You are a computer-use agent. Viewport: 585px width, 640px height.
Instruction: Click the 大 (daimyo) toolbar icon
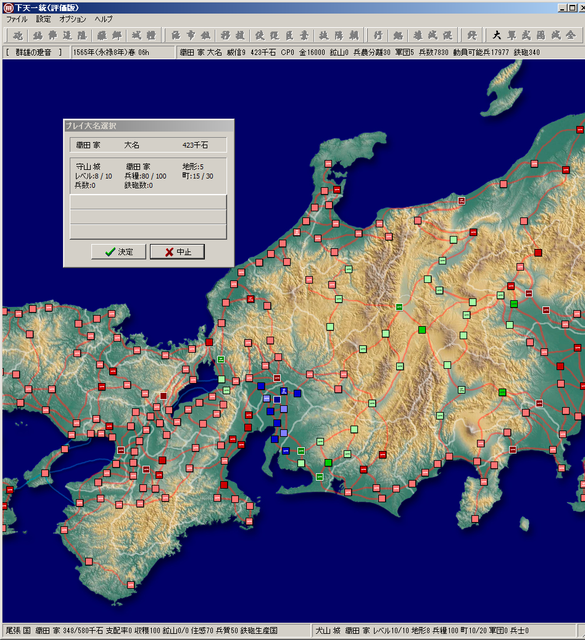[497, 36]
